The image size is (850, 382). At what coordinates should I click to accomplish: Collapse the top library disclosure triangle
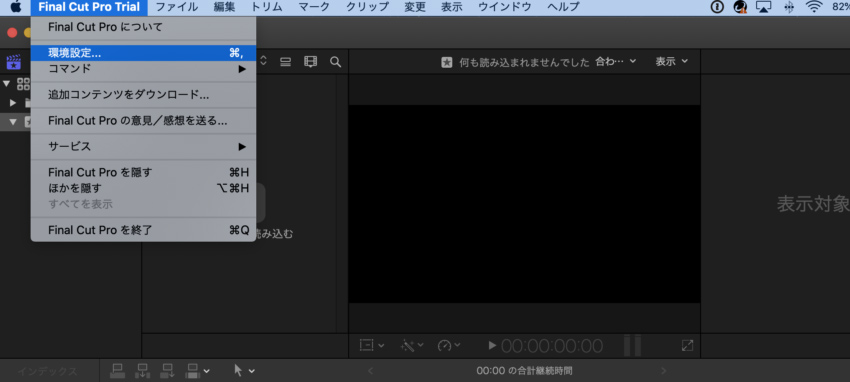click(7, 83)
